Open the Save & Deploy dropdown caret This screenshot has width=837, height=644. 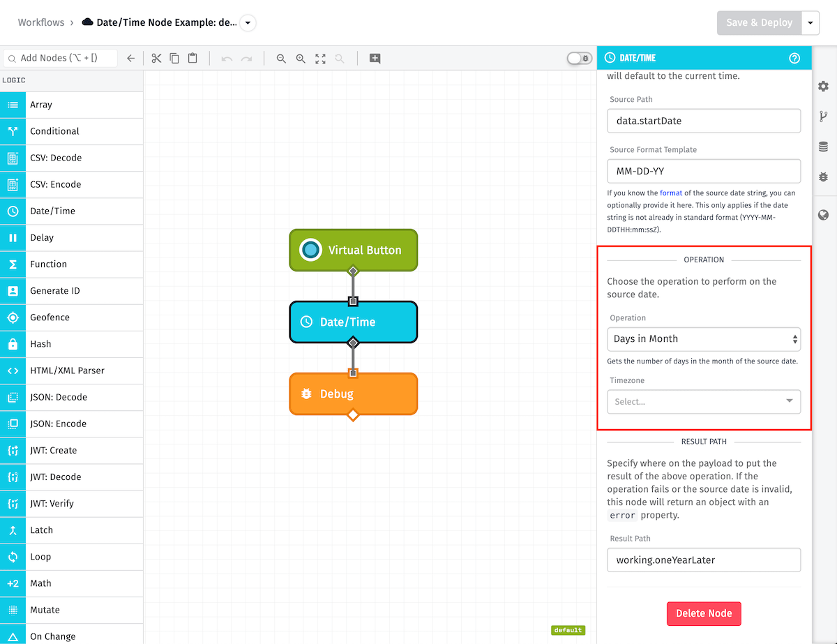pyautogui.click(x=810, y=23)
